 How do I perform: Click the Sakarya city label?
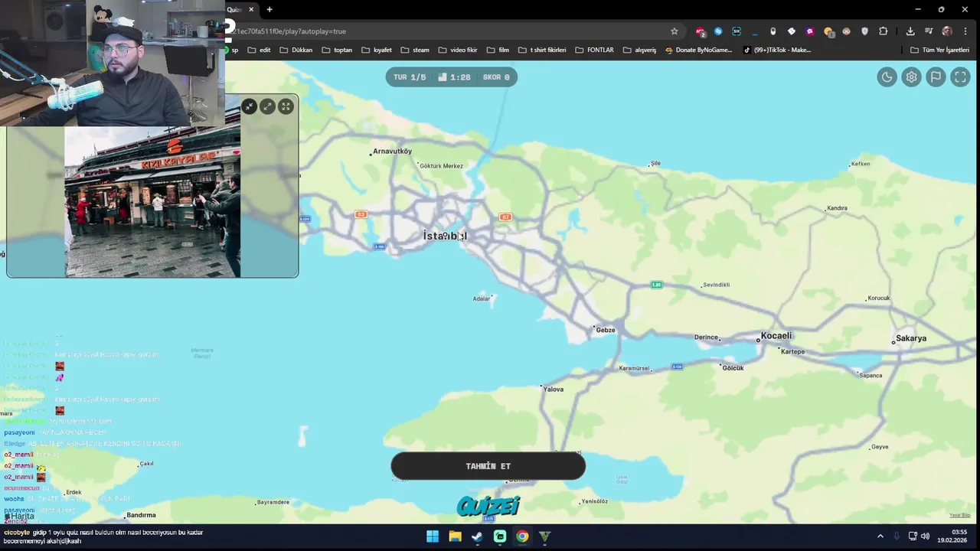pos(911,338)
